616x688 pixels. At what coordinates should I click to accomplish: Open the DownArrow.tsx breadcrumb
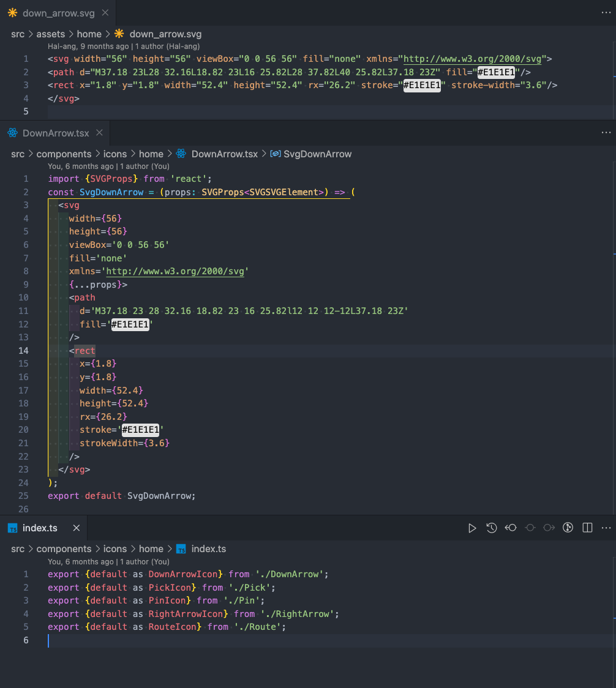(224, 154)
